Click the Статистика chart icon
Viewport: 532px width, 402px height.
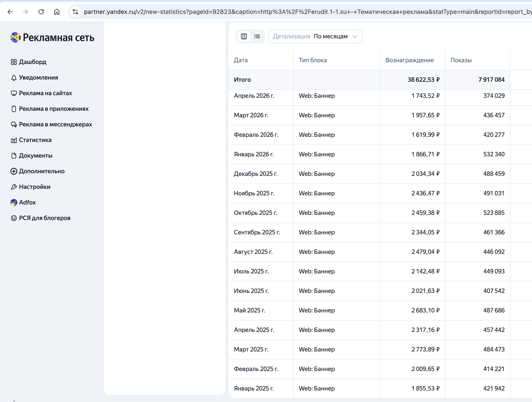14,140
